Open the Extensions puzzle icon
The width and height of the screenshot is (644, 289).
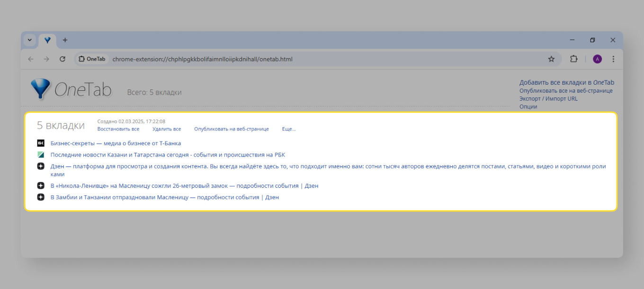tap(574, 59)
